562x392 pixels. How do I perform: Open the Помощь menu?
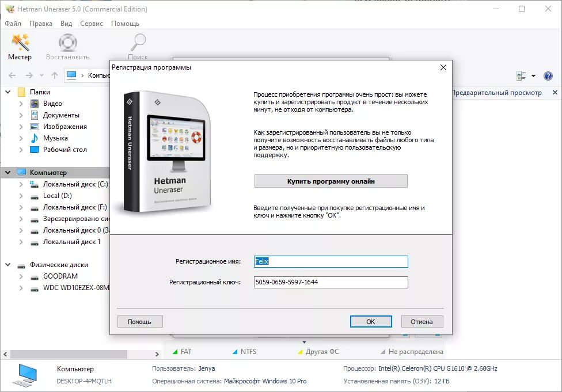[125, 23]
